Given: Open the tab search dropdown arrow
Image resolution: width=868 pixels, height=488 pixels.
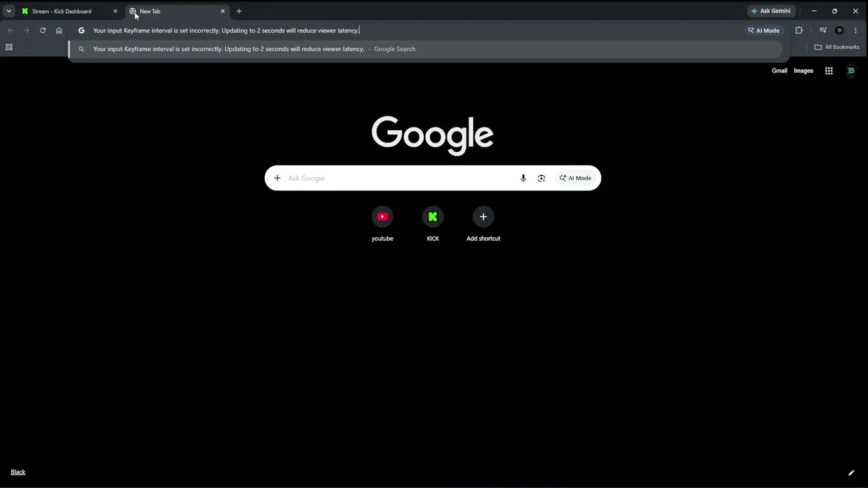Looking at the screenshot, I should tap(9, 11).
